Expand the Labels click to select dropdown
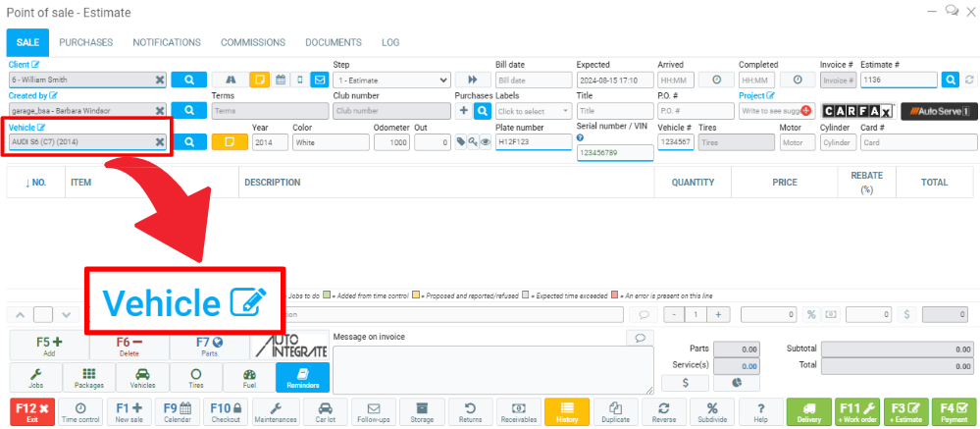This screenshot has width=980, height=429. tap(533, 111)
